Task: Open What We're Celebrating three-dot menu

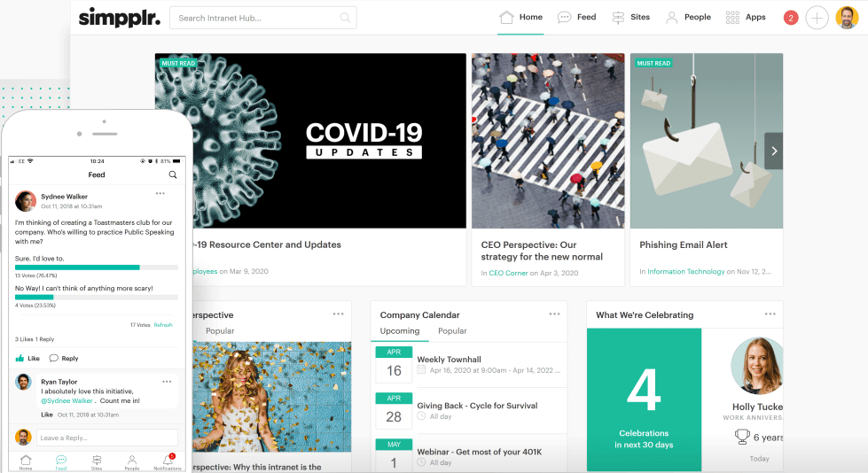Action: [x=770, y=314]
